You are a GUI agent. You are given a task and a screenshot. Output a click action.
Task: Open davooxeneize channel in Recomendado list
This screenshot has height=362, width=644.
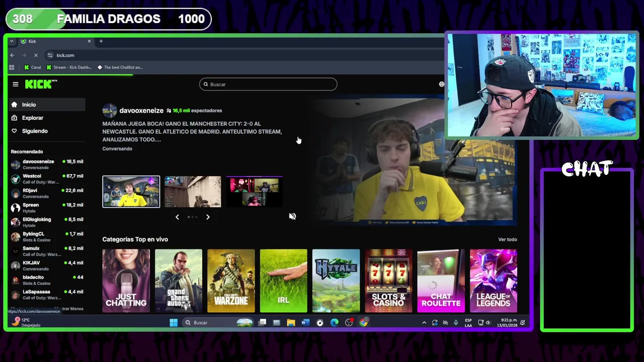pyautogui.click(x=47, y=164)
